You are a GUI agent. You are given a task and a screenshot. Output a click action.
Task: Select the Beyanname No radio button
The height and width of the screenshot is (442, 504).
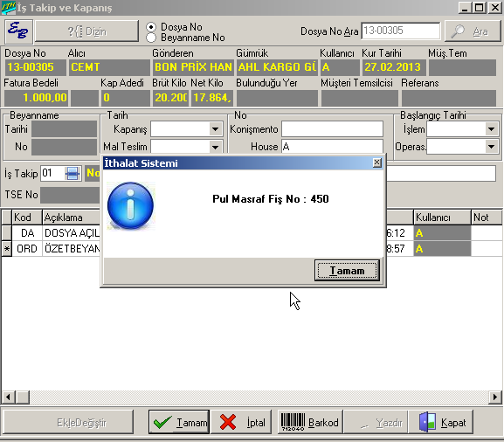(x=151, y=38)
